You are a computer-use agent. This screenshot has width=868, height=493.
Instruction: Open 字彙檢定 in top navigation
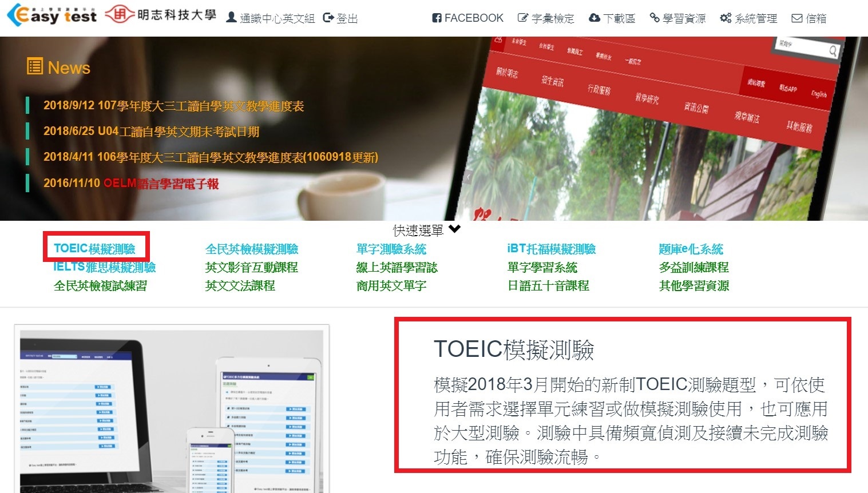pos(546,18)
